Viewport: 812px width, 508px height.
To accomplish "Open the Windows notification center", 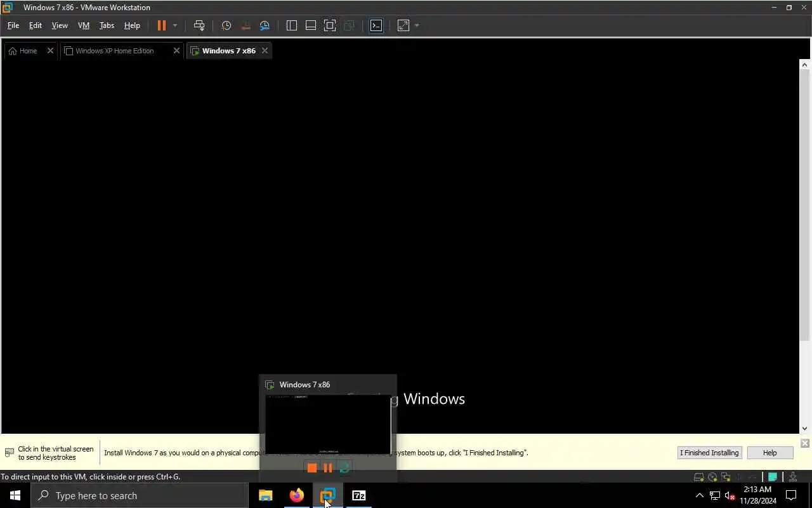I will pyautogui.click(x=791, y=495).
